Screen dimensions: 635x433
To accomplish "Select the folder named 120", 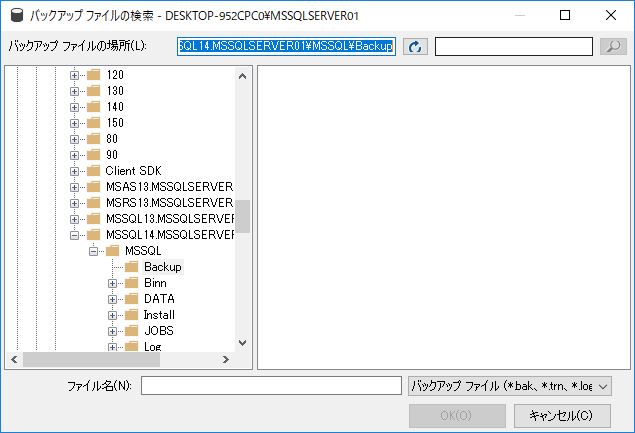I will click(x=114, y=75).
